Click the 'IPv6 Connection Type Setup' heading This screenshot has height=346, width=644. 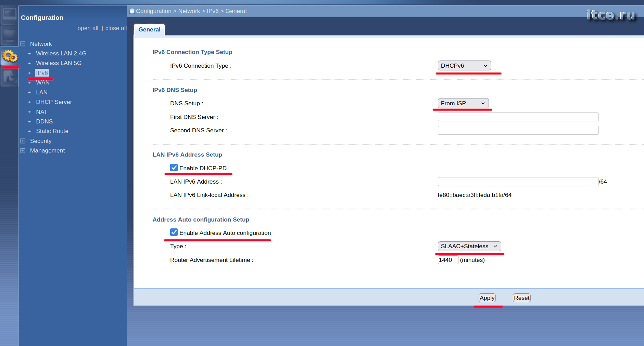point(192,52)
